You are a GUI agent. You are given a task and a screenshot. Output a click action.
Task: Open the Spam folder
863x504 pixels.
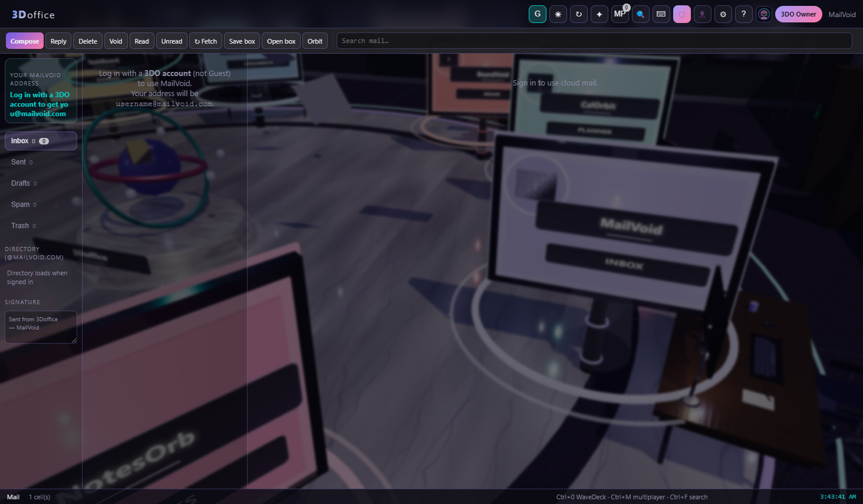tap(41, 205)
